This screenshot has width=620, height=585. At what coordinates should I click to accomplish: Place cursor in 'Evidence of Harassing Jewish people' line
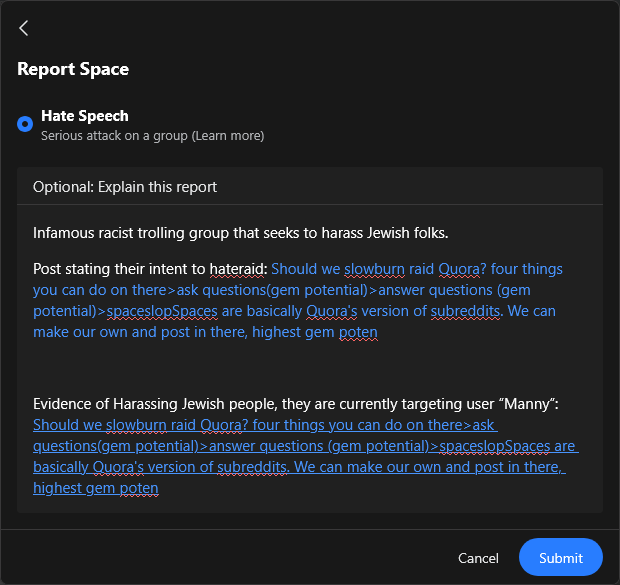click(295, 404)
